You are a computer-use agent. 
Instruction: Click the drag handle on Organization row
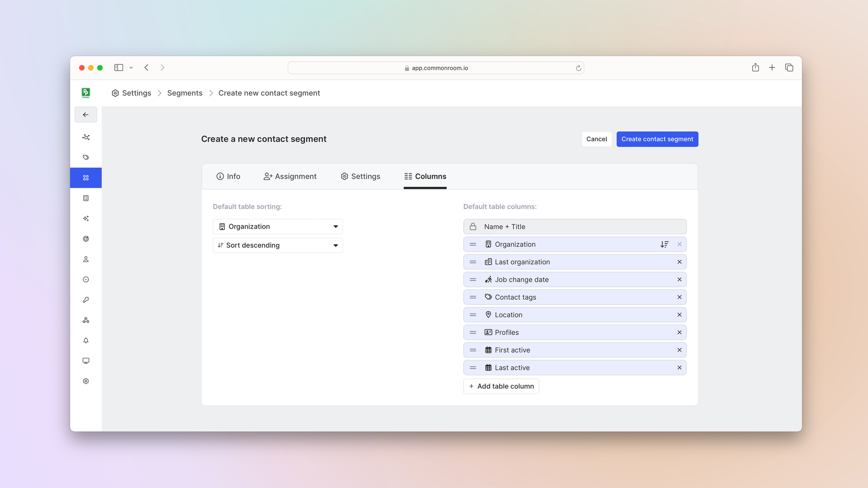[x=473, y=244]
